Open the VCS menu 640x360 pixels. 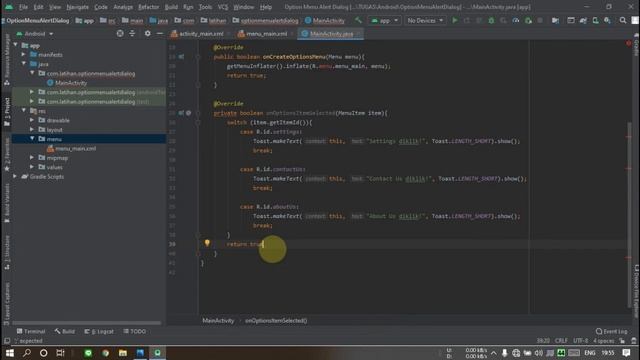click(222, 7)
